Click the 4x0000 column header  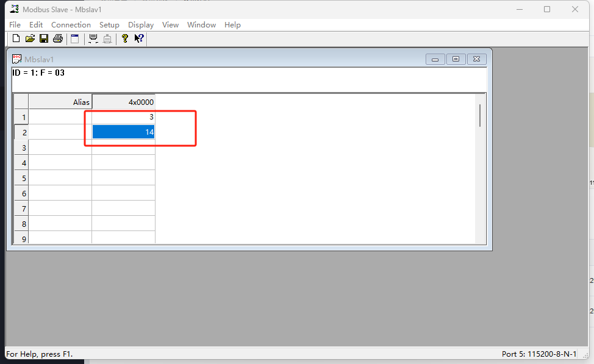[x=123, y=102]
